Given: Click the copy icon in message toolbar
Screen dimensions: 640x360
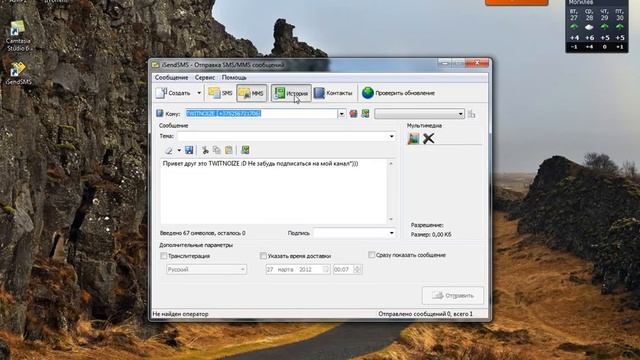Looking at the screenshot, I should (x=217, y=150).
